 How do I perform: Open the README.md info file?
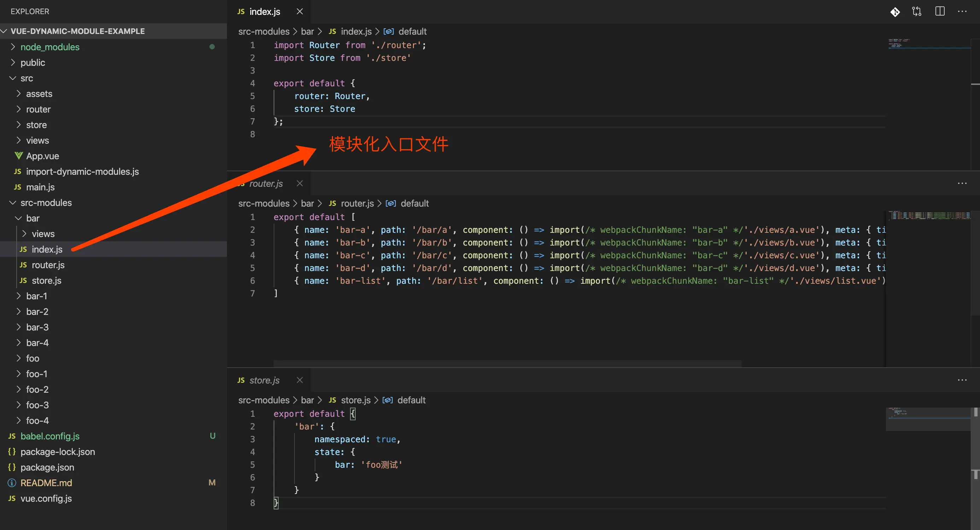tap(46, 483)
